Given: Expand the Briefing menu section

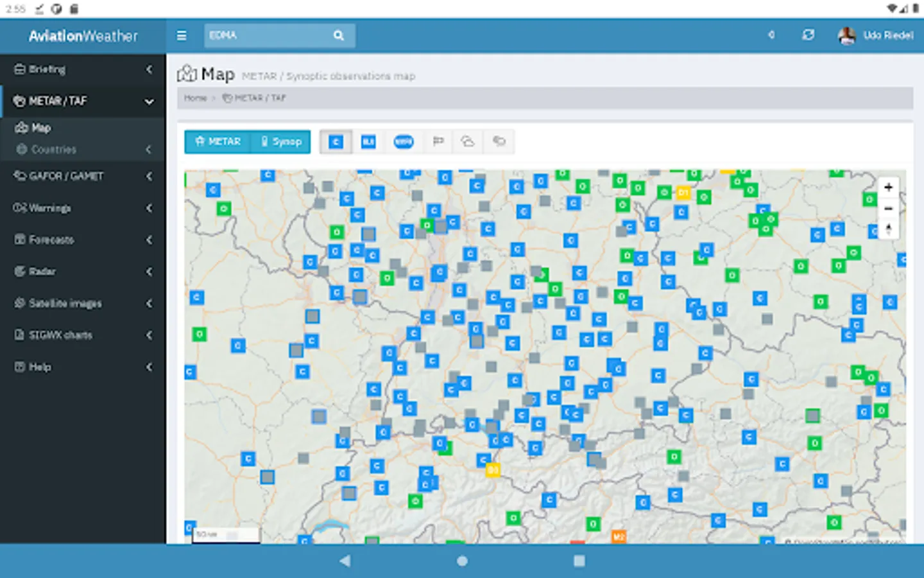Looking at the screenshot, I should pos(82,69).
